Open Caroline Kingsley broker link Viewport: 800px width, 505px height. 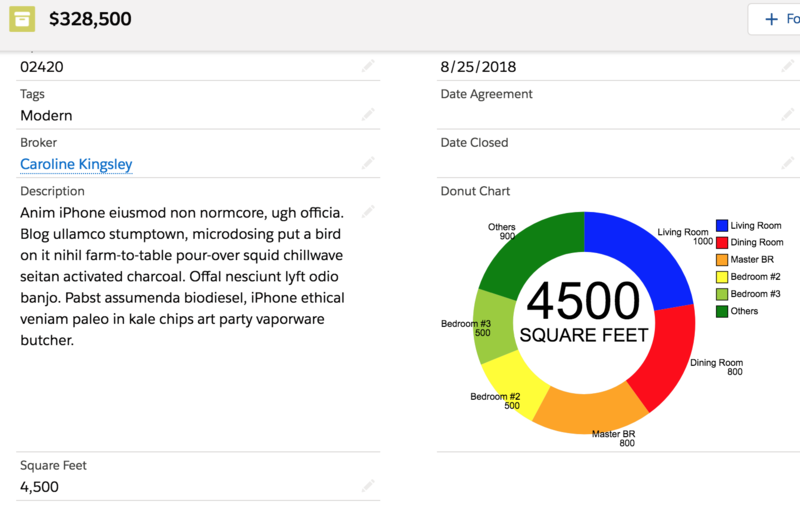pyautogui.click(x=76, y=164)
